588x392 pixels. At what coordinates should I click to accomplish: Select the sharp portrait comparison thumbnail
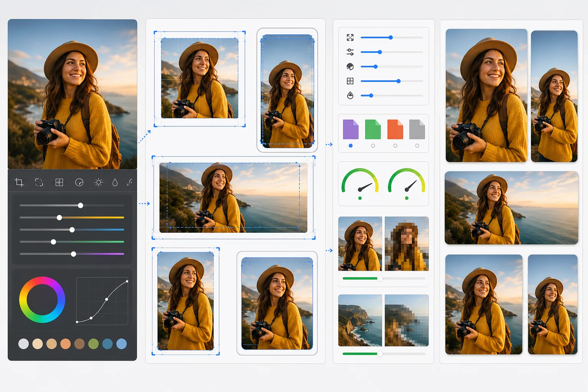pos(360,243)
